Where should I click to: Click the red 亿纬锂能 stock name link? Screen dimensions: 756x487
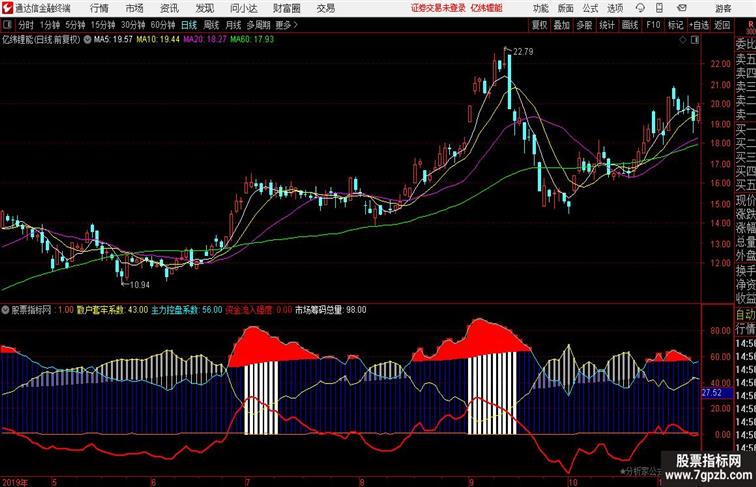point(486,8)
